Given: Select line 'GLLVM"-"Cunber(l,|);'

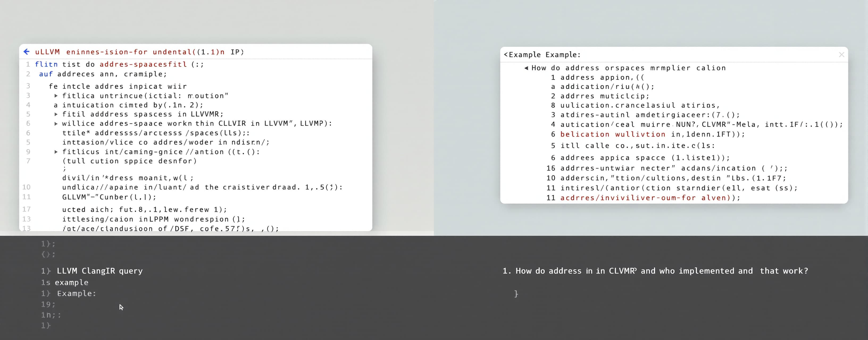Looking at the screenshot, I should [109, 197].
